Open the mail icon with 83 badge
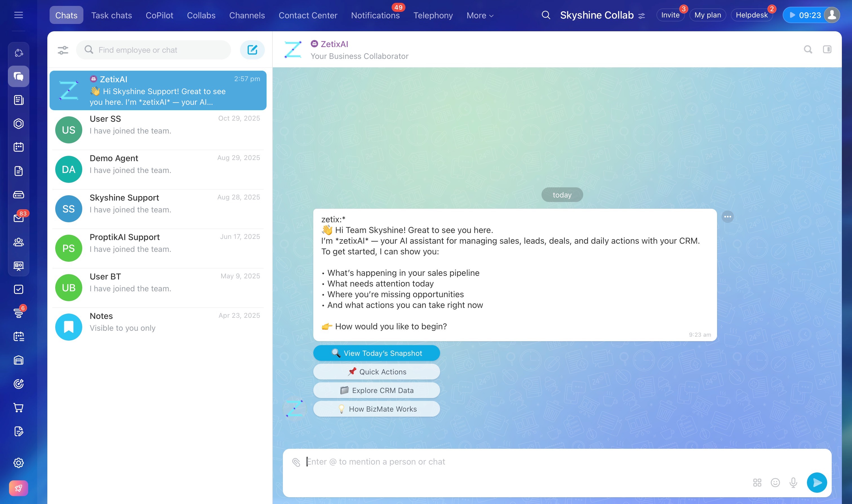Image resolution: width=852 pixels, height=504 pixels. point(19,218)
